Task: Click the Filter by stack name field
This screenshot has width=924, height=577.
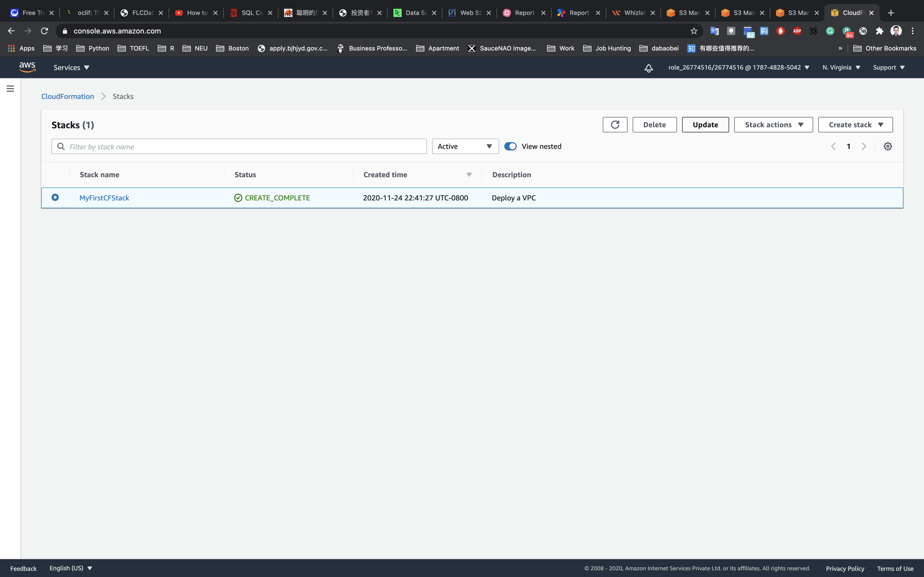Action: [244, 147]
